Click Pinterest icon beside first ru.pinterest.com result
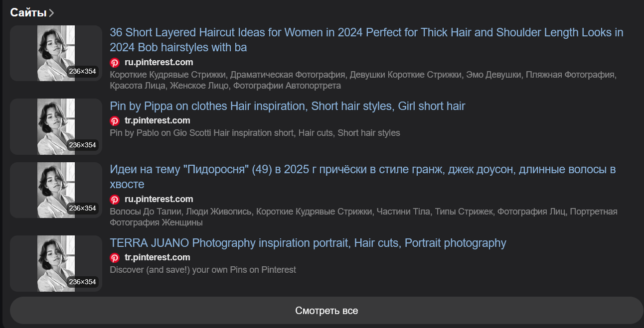 tap(115, 62)
